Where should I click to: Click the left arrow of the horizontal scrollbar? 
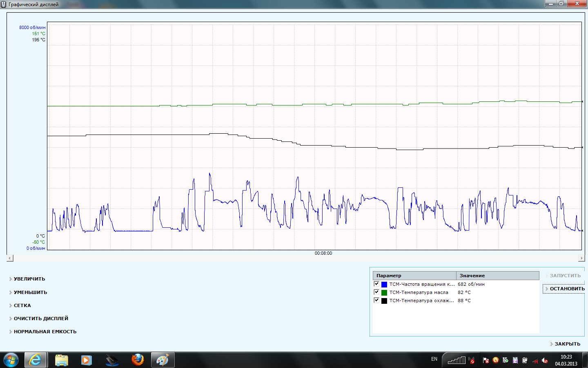click(x=10, y=258)
